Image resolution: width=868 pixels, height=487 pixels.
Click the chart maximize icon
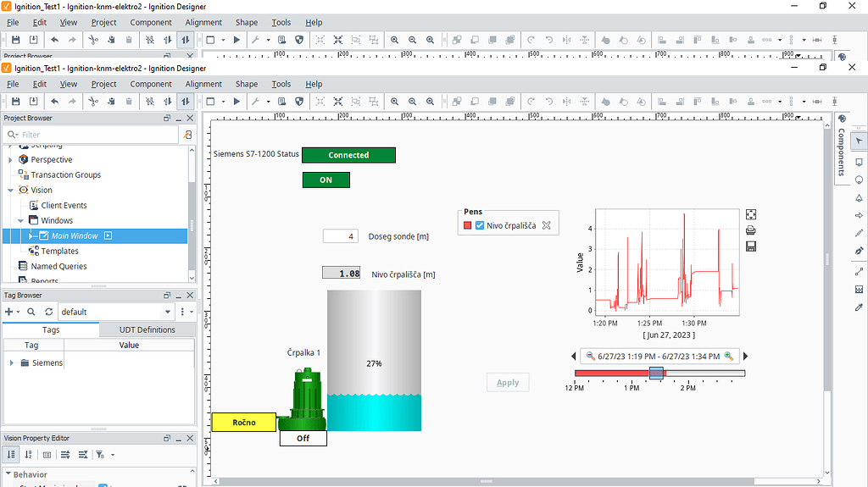751,215
